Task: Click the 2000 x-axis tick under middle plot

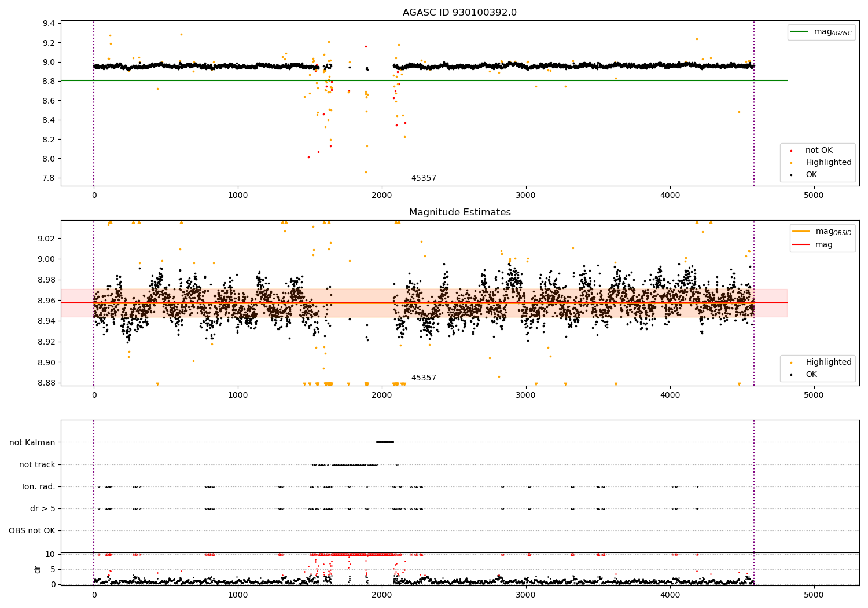Action: click(x=382, y=395)
